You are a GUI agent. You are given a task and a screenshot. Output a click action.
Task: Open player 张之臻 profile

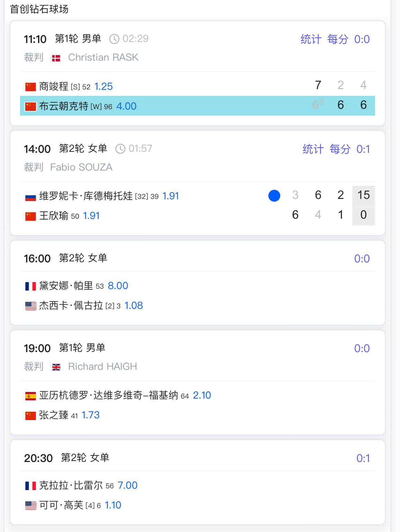pyautogui.click(x=54, y=415)
